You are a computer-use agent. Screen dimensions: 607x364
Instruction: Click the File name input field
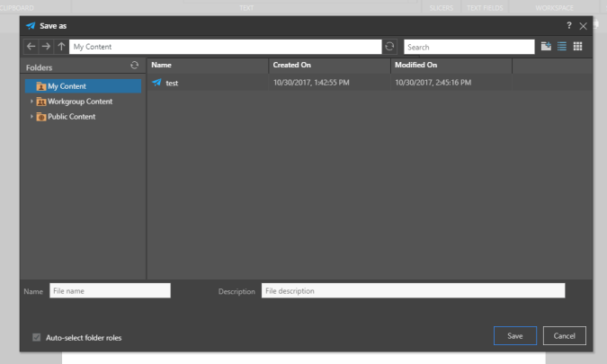click(x=109, y=290)
